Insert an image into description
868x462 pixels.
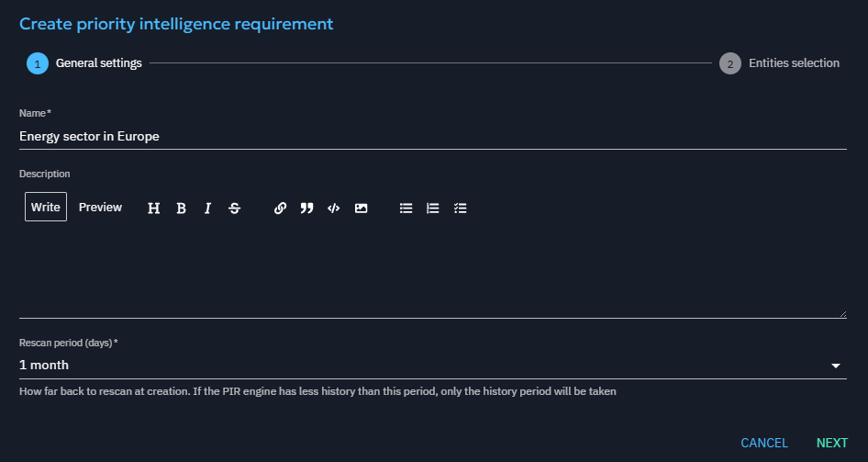362,208
